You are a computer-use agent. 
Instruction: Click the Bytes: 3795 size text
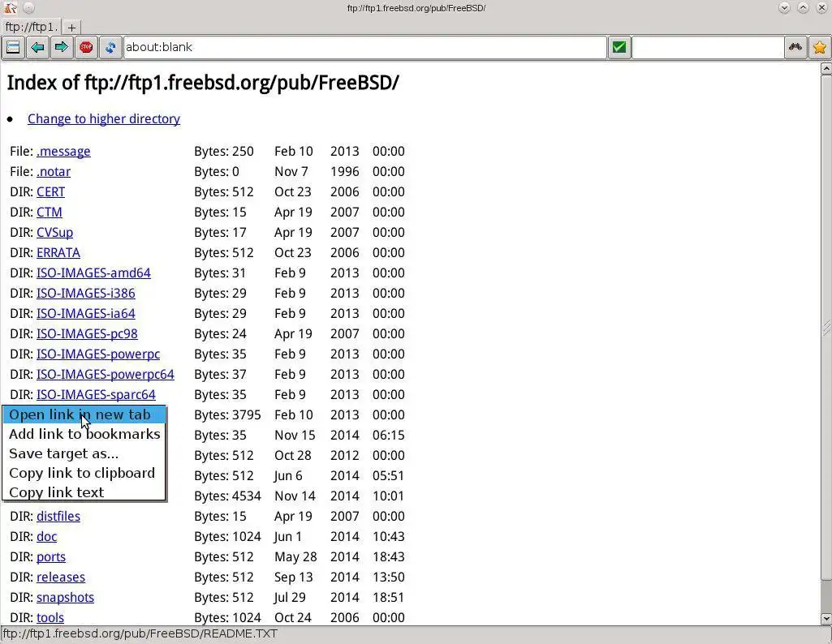227,415
